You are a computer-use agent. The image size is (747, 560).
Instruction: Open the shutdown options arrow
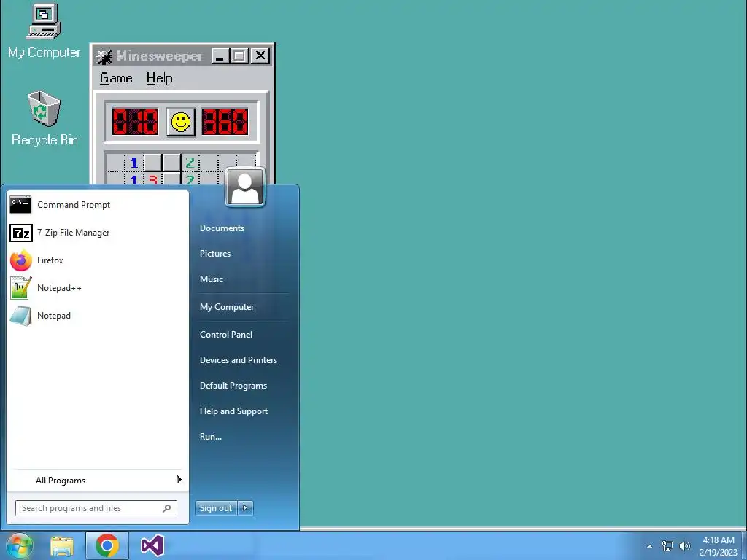[x=245, y=508]
